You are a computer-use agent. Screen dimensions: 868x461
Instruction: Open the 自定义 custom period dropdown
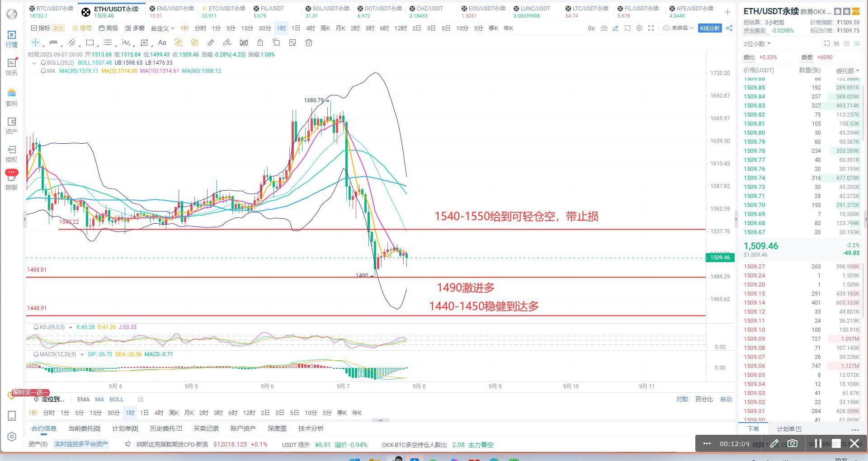pyautogui.click(x=162, y=28)
